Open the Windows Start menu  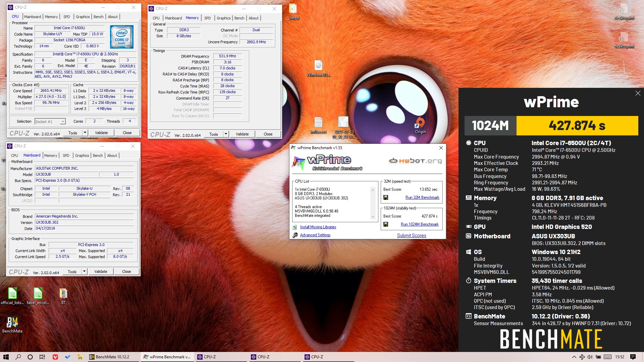point(6,357)
